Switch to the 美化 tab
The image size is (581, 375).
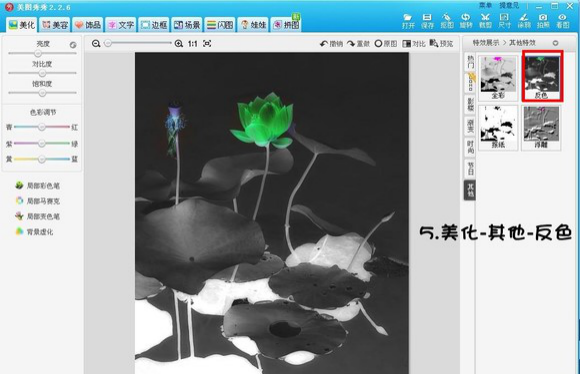click(x=21, y=25)
